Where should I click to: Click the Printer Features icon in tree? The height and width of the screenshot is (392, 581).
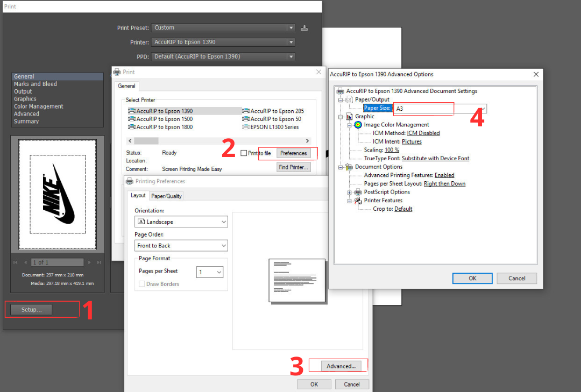coord(358,201)
